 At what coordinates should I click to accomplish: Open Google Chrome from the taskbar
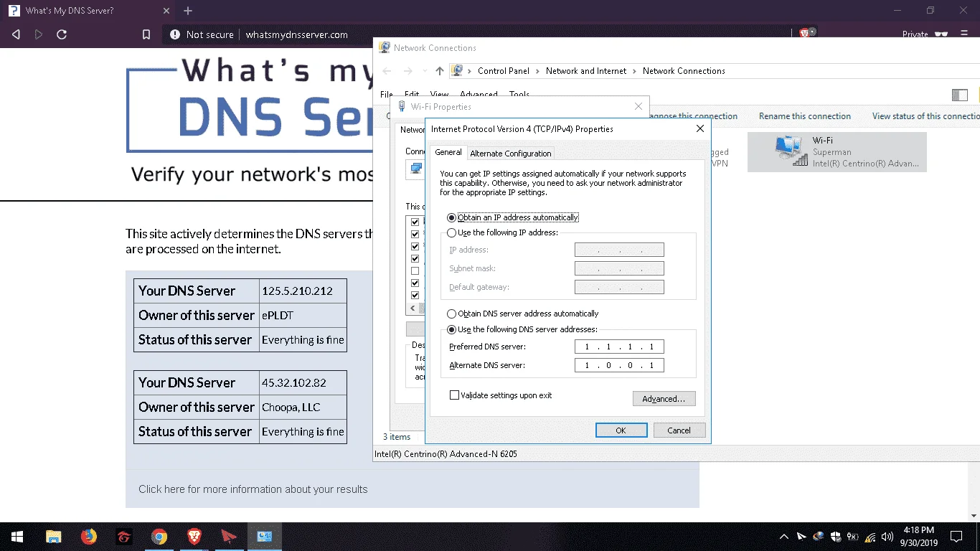pyautogui.click(x=159, y=537)
